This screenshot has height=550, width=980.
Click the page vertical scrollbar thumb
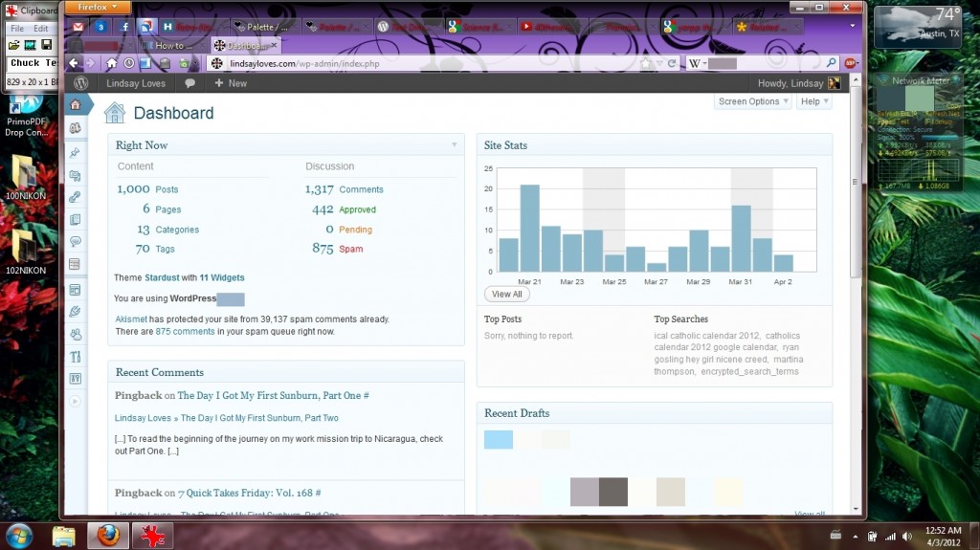pyautogui.click(x=856, y=184)
